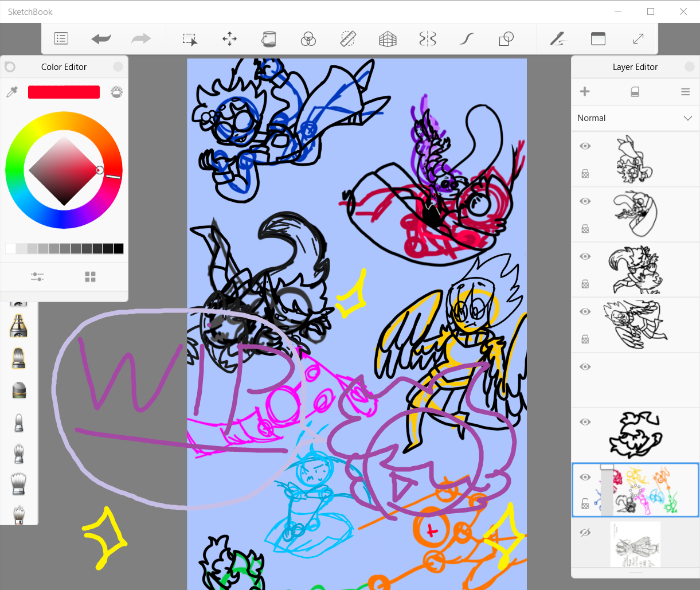Screen dimensions: 700x590
Task: Select the Flood Fill bucket tool
Action: click(x=269, y=38)
